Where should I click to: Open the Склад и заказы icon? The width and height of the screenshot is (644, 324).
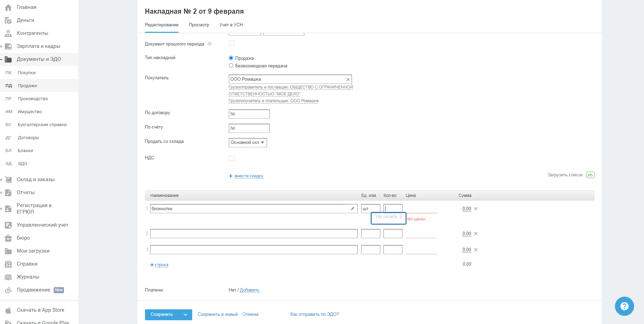pos(8,179)
